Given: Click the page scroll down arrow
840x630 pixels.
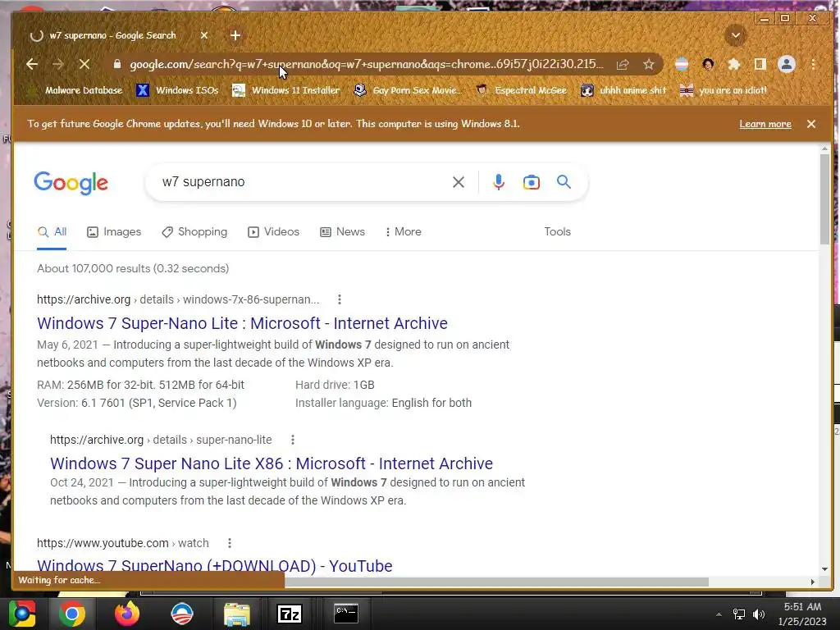Looking at the screenshot, I should [x=824, y=569].
